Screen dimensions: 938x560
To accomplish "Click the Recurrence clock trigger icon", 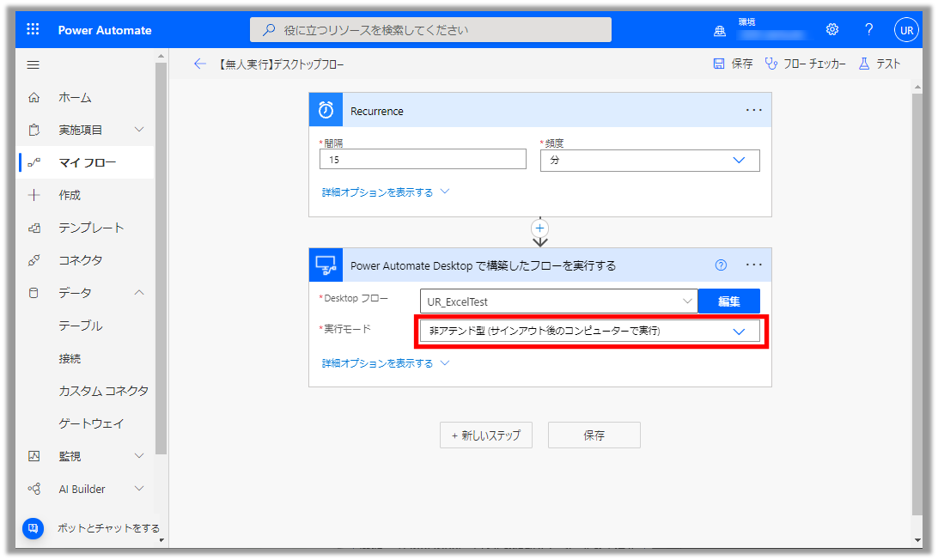I will (326, 109).
